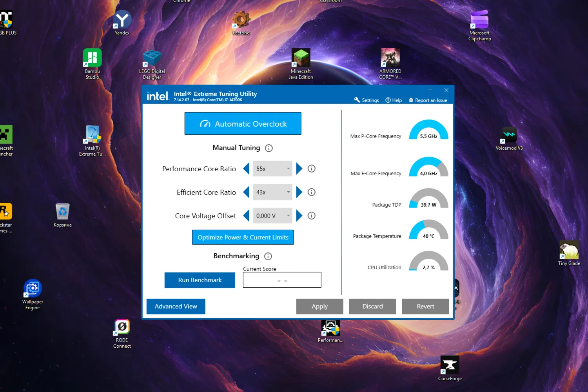Click the Max E-Core Frequency gauge
The width and height of the screenshot is (588, 392).
tap(428, 167)
